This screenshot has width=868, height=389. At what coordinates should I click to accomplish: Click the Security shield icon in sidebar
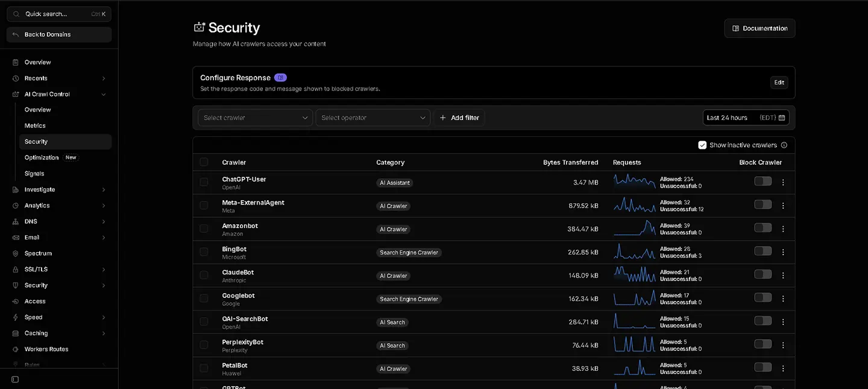(16, 285)
